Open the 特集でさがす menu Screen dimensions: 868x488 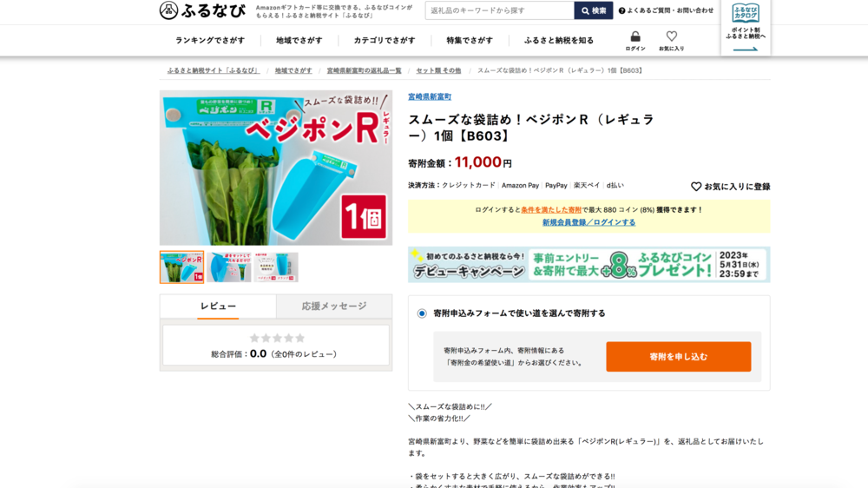point(470,41)
